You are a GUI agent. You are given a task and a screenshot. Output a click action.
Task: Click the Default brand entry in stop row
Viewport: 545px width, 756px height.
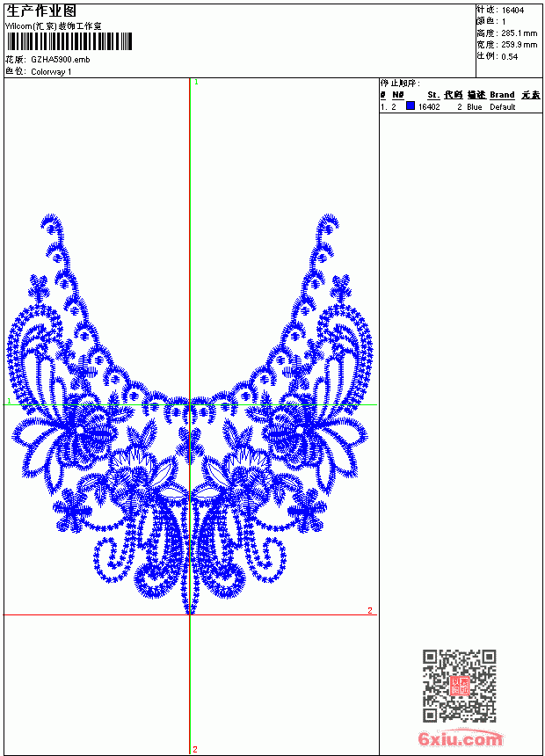tap(503, 107)
